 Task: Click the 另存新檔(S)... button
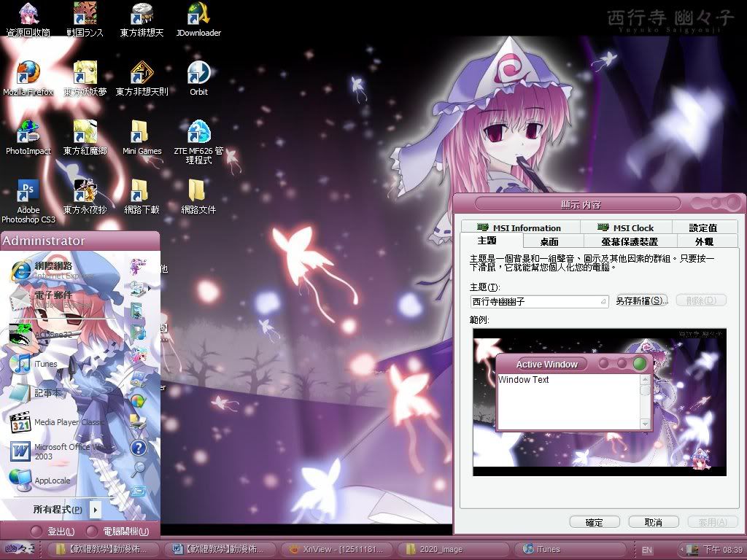(x=641, y=300)
